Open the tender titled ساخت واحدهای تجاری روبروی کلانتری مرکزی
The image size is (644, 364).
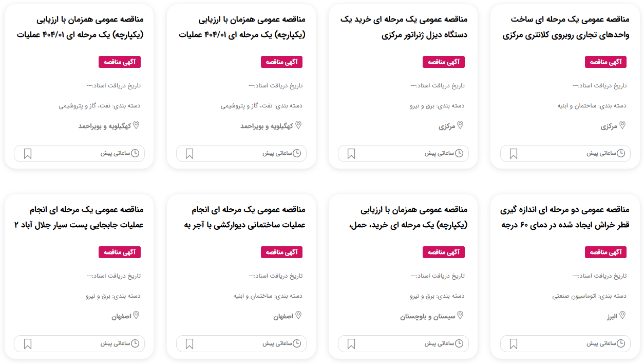coord(565,27)
